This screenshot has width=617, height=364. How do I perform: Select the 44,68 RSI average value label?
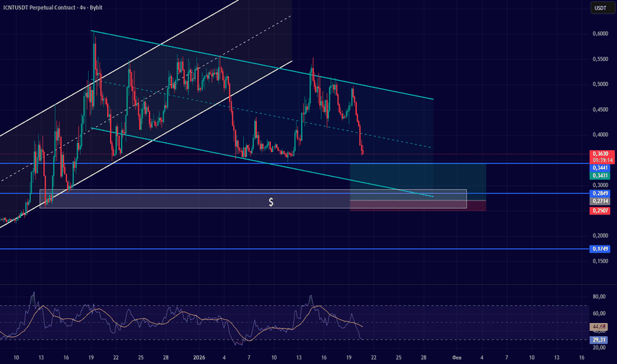(x=598, y=327)
